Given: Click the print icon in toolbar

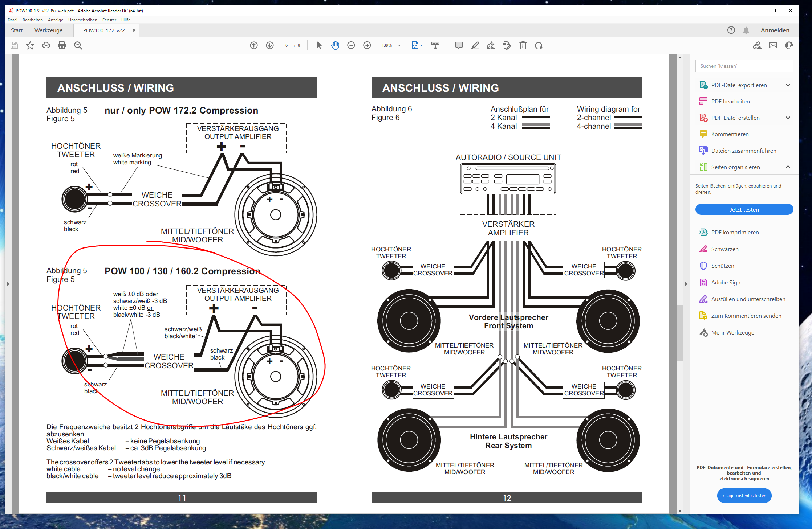Looking at the screenshot, I should click(x=62, y=45).
